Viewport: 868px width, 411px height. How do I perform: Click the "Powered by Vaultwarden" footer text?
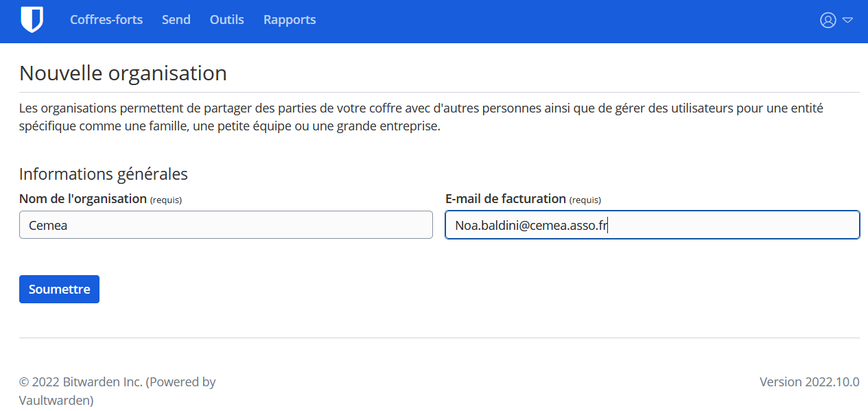(117, 390)
